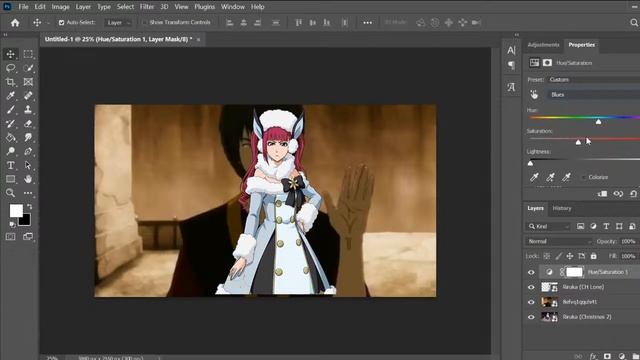This screenshot has height=360, width=640.
Task: Select the Add to Sample eyedropper
Action: tap(550, 177)
